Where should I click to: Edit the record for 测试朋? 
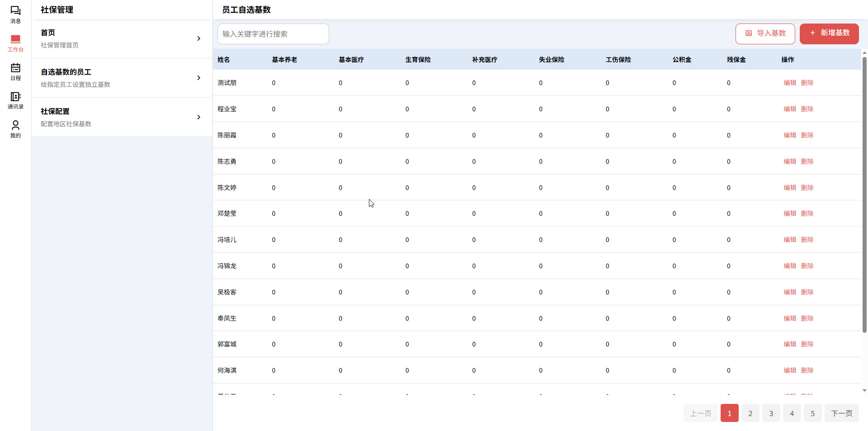(789, 83)
